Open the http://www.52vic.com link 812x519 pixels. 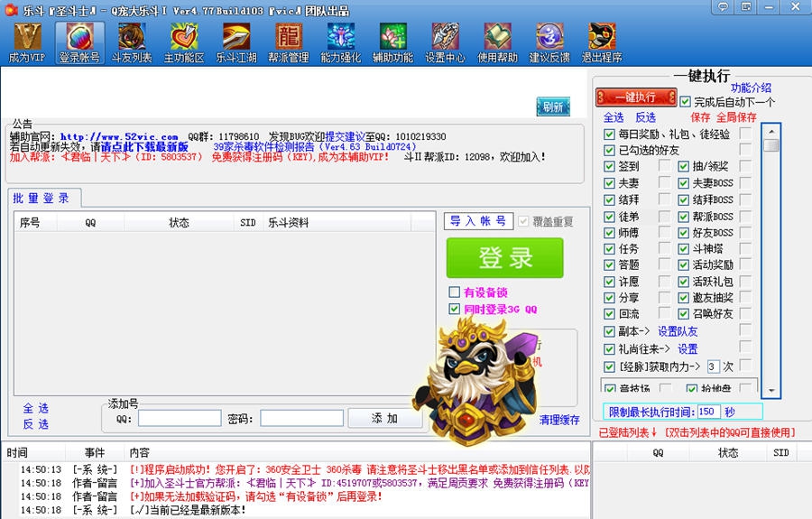point(119,136)
